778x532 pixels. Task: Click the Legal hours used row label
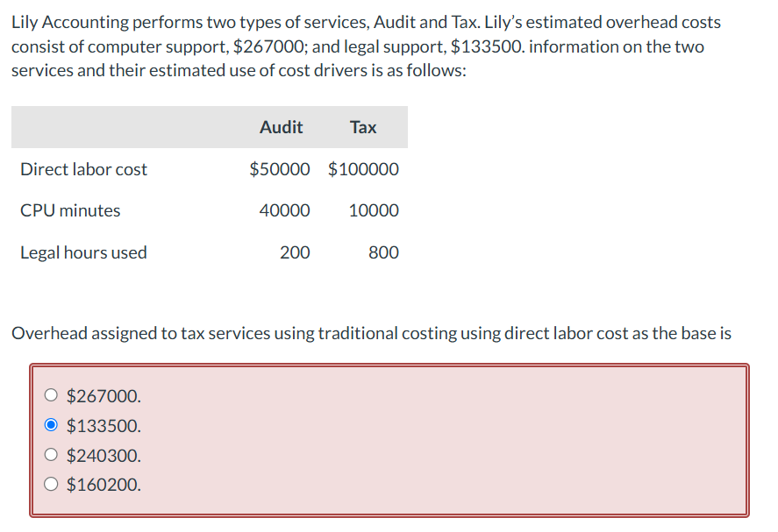tap(83, 252)
